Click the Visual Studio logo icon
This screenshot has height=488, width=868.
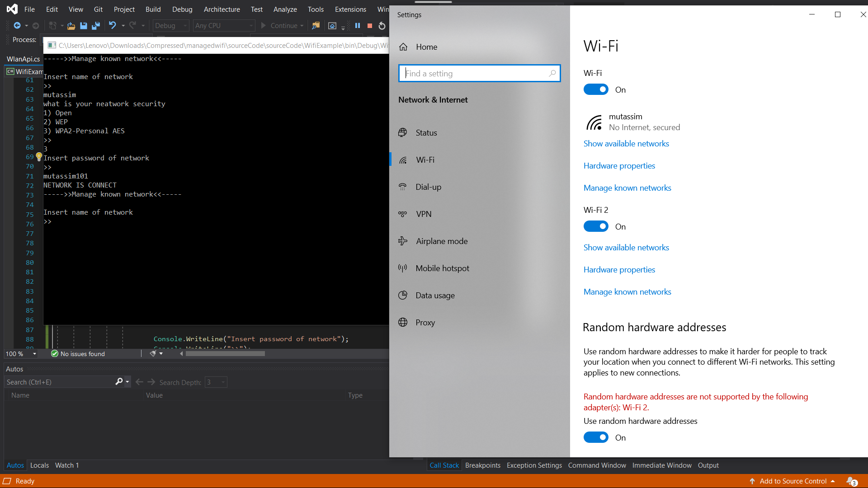(x=12, y=9)
